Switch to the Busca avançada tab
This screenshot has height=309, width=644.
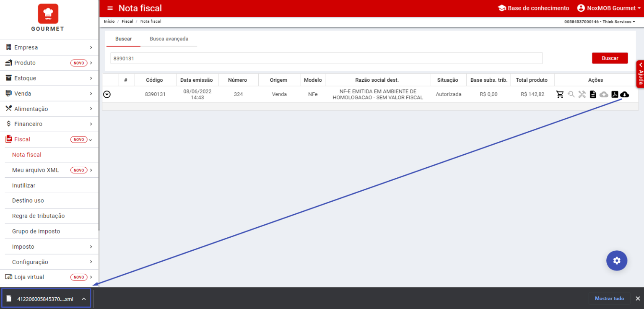tap(169, 39)
